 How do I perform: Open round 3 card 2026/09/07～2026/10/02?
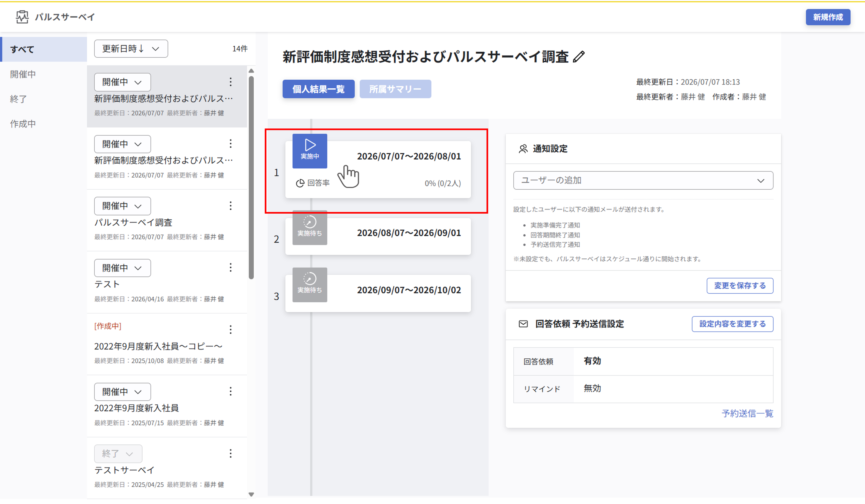click(x=378, y=293)
